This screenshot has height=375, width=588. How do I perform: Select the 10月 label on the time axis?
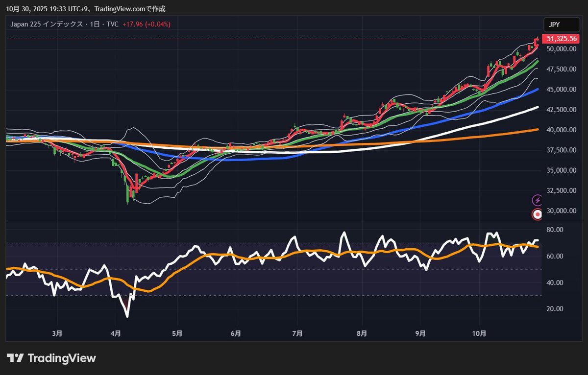479,334
